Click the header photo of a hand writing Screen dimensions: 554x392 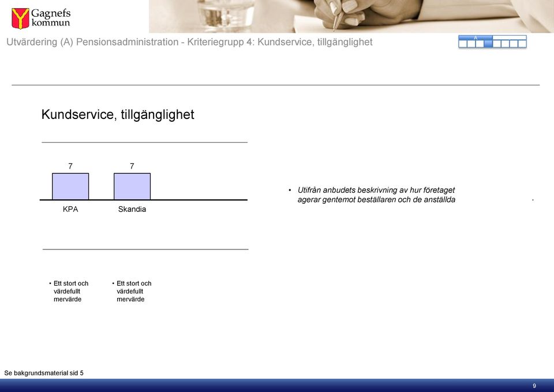pos(351,16)
